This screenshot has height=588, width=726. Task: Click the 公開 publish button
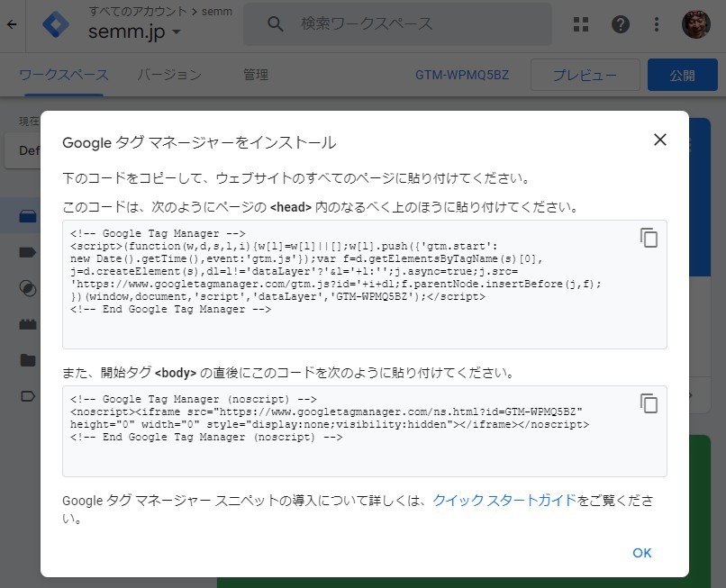[682, 75]
